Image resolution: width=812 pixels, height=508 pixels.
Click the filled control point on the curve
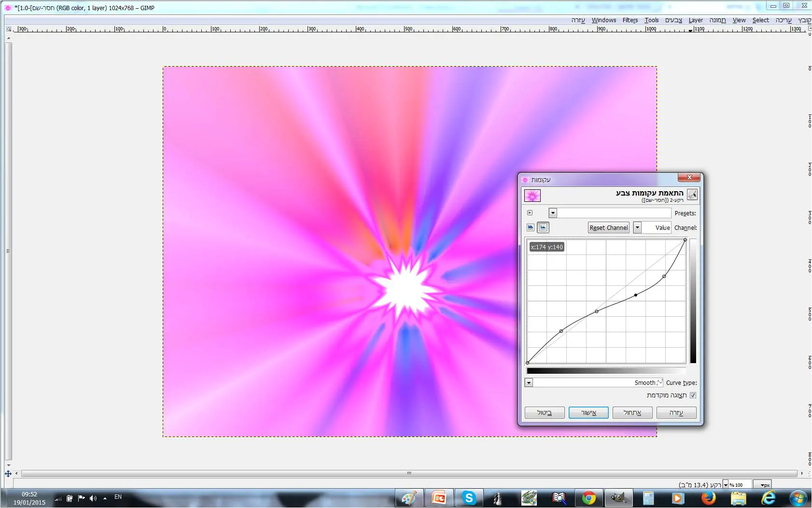[x=636, y=295]
